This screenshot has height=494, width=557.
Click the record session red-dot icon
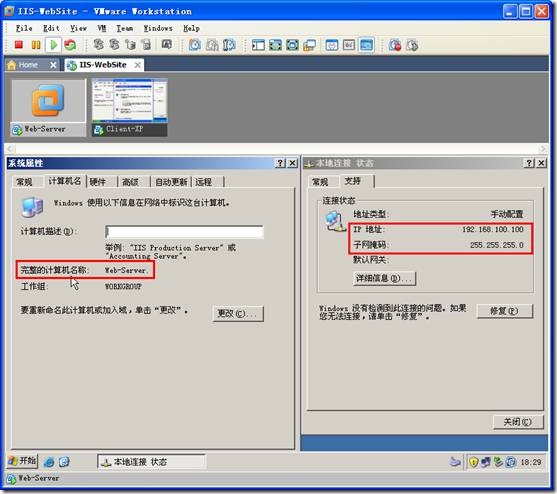tap(395, 45)
